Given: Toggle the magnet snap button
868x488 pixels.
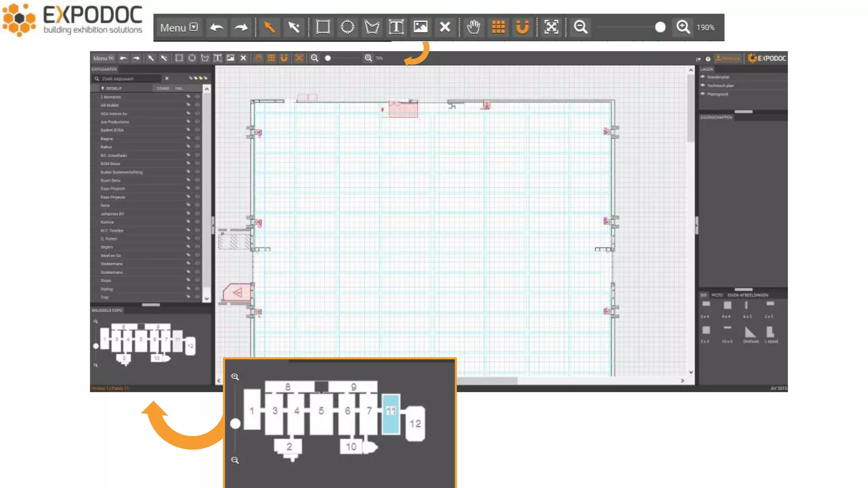Looking at the screenshot, I should click(522, 27).
